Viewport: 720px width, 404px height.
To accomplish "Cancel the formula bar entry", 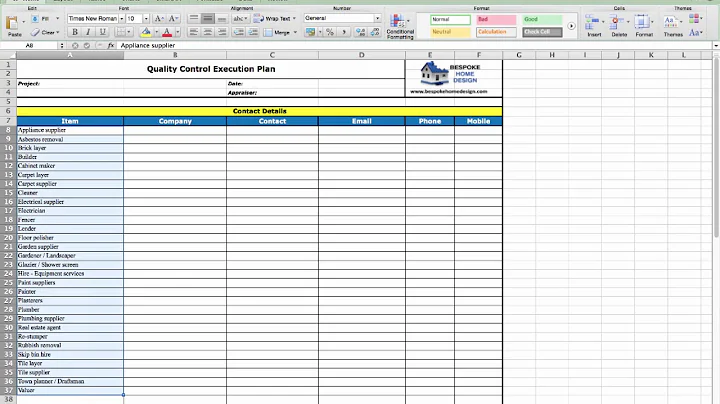I will [75, 45].
